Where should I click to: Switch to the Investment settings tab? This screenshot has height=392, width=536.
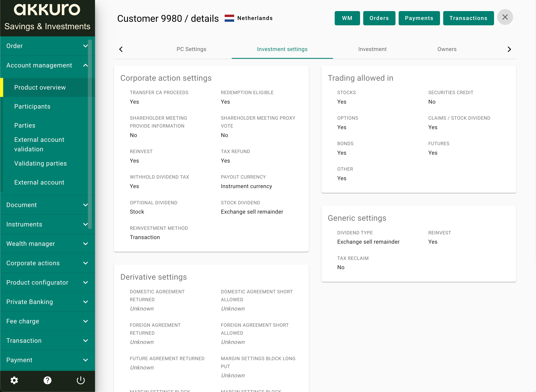coord(282,49)
